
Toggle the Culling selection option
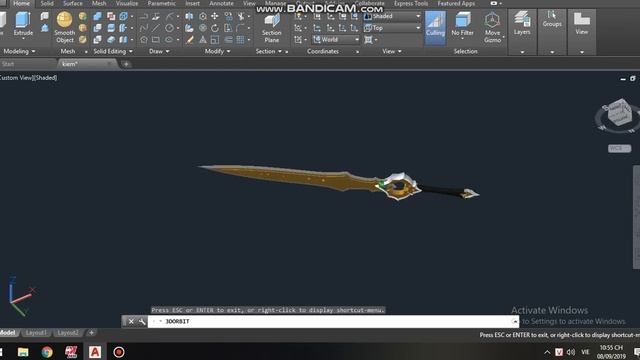(x=435, y=27)
